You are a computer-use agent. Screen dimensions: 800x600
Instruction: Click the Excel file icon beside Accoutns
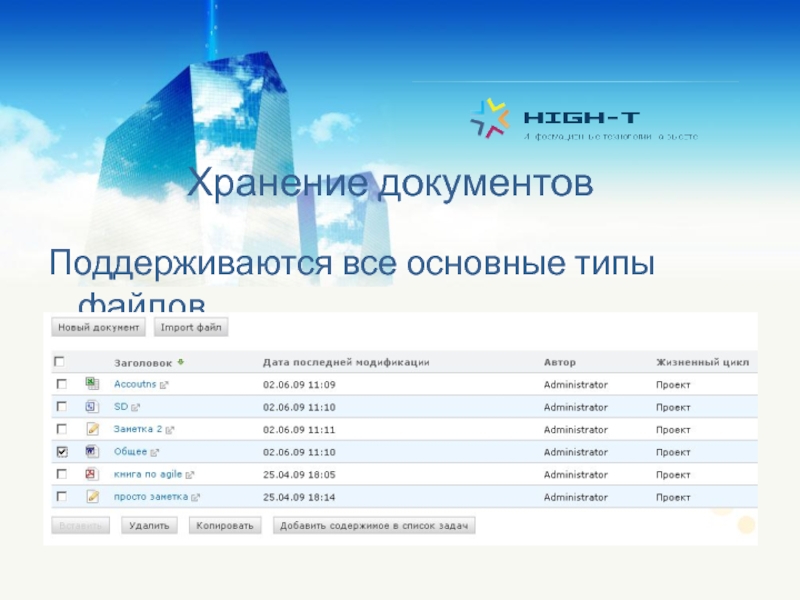pos(92,384)
